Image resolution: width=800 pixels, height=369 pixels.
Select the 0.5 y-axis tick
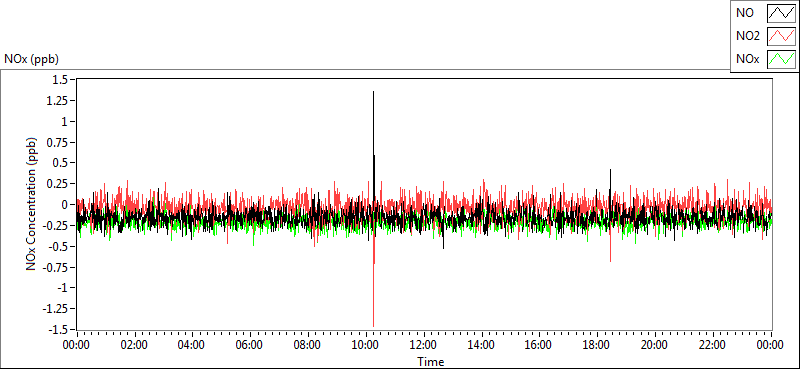60,163
